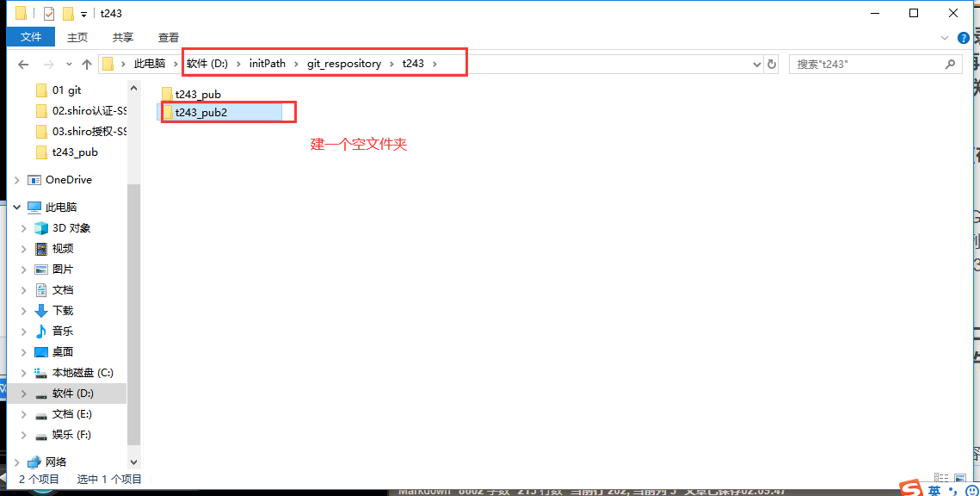The height and width of the screenshot is (496, 980).
Task: Click 软件 (D:) breadcrumb in address bar
Action: [206, 64]
